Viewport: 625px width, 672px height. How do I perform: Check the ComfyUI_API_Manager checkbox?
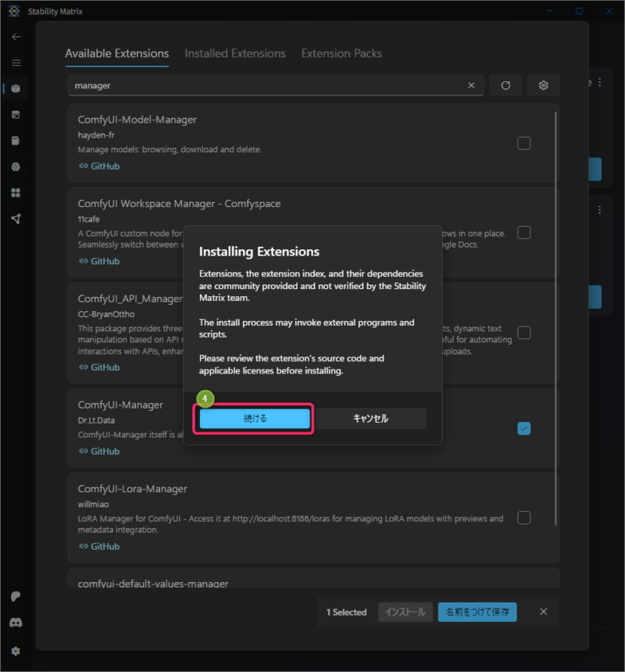(523, 333)
